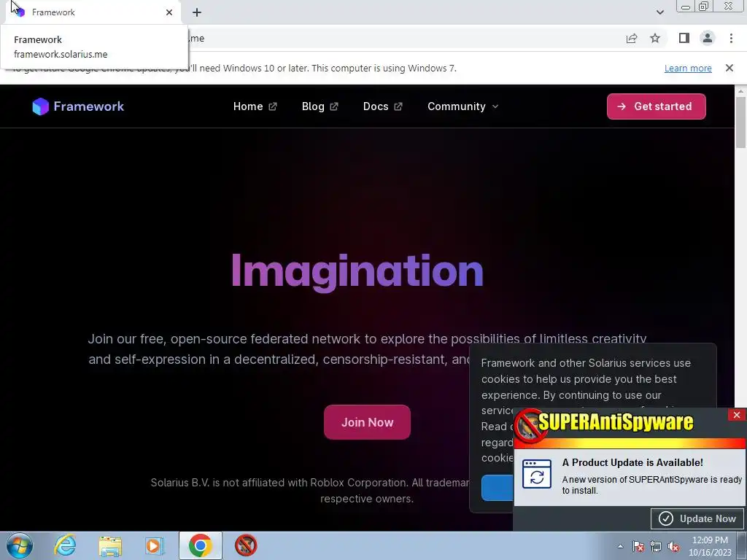
Task: Open the Docs navigation link
Action: [382, 106]
